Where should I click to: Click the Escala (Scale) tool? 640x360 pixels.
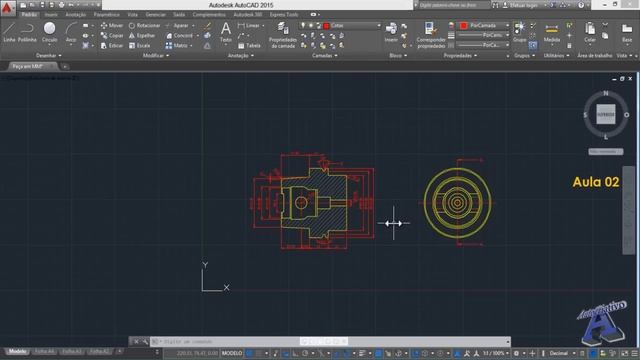pos(140,46)
